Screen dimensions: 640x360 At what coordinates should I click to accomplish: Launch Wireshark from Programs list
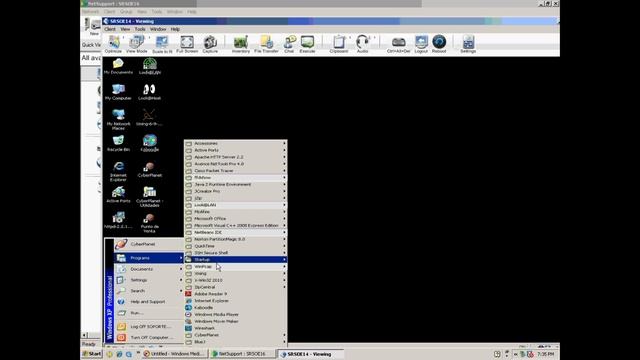point(236,328)
